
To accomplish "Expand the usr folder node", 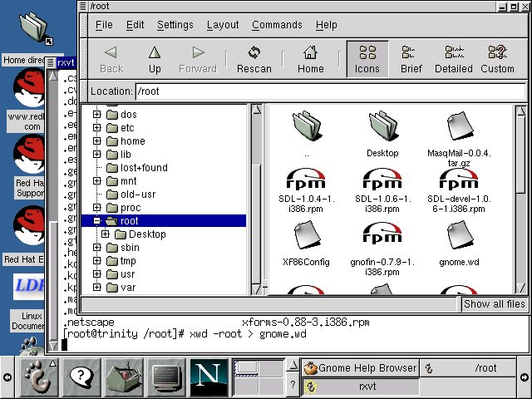I will coord(97,273).
